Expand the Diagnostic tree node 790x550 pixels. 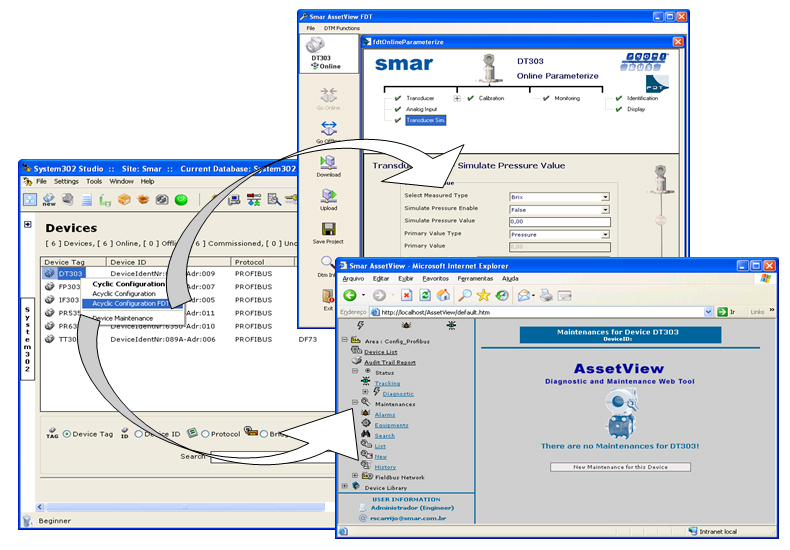coord(365,391)
